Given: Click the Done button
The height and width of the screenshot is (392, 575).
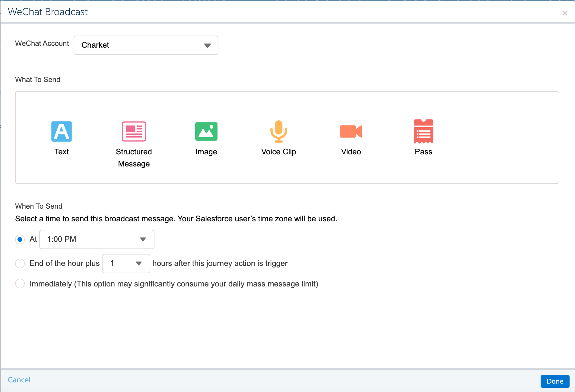Looking at the screenshot, I should coord(555,381).
